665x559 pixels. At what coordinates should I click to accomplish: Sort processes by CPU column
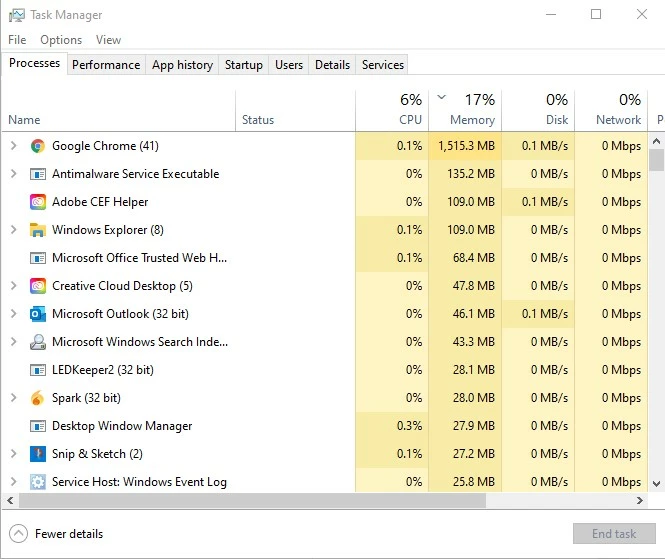392,110
